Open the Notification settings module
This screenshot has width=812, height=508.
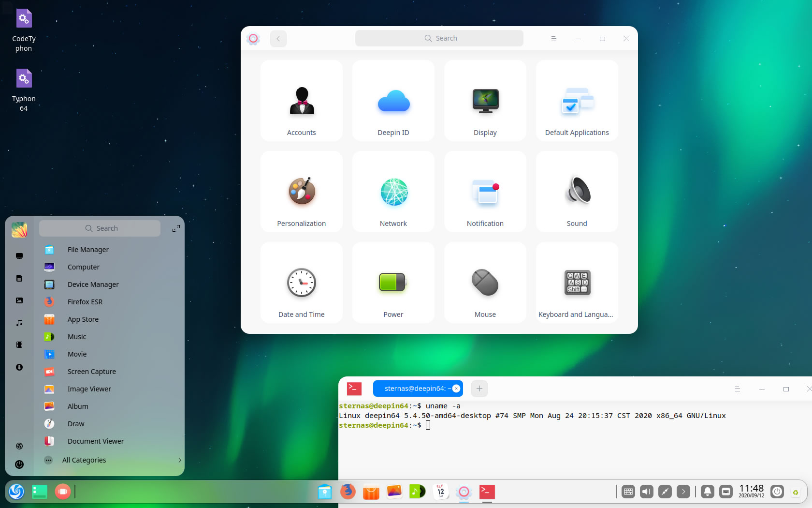(x=485, y=192)
